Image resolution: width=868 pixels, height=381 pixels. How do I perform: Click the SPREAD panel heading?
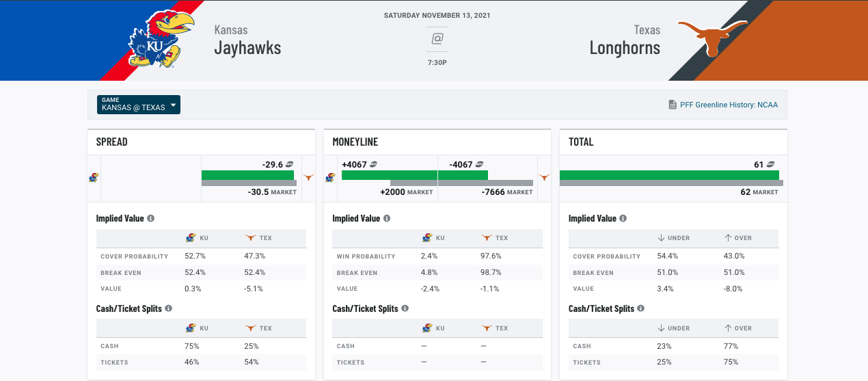112,142
